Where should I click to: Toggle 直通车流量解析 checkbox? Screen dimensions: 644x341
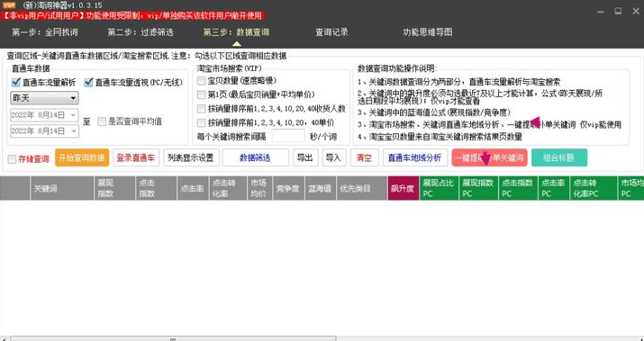tap(15, 83)
